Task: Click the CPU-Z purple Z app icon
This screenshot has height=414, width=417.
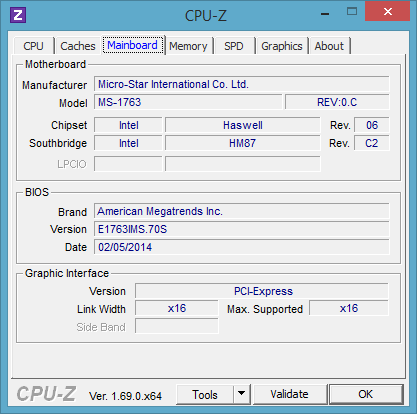Action: 18,15
